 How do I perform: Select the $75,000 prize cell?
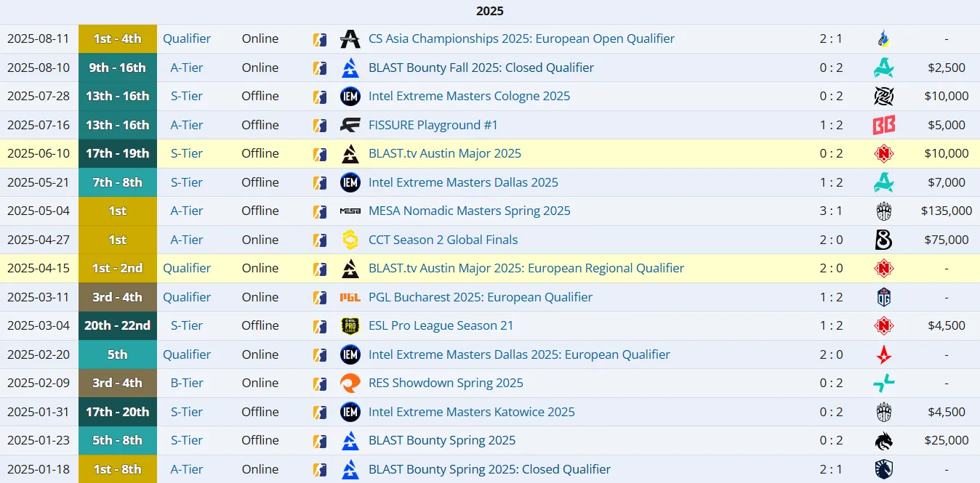click(x=947, y=240)
